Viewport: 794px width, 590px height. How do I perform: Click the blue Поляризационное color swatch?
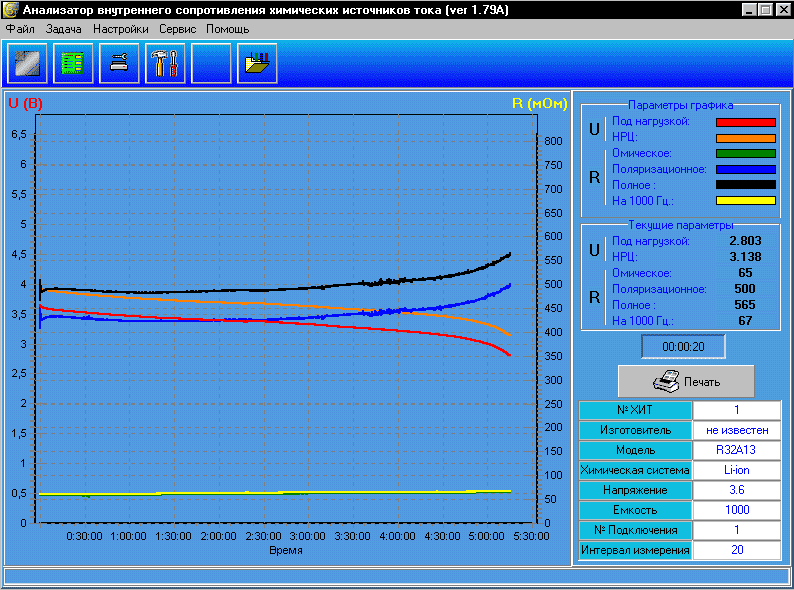coord(745,169)
